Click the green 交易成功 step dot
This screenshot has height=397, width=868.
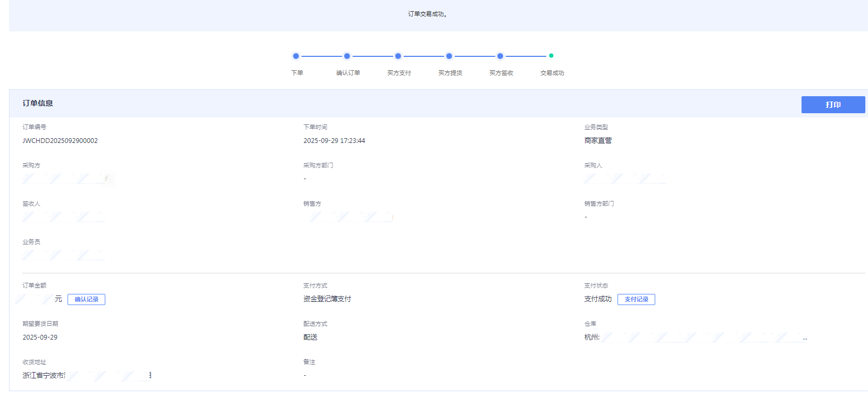(551, 55)
